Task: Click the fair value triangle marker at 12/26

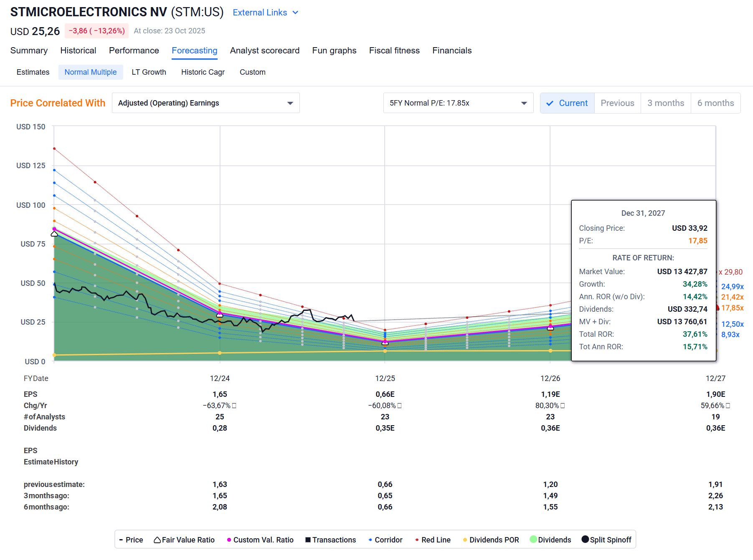Action: pos(550,328)
